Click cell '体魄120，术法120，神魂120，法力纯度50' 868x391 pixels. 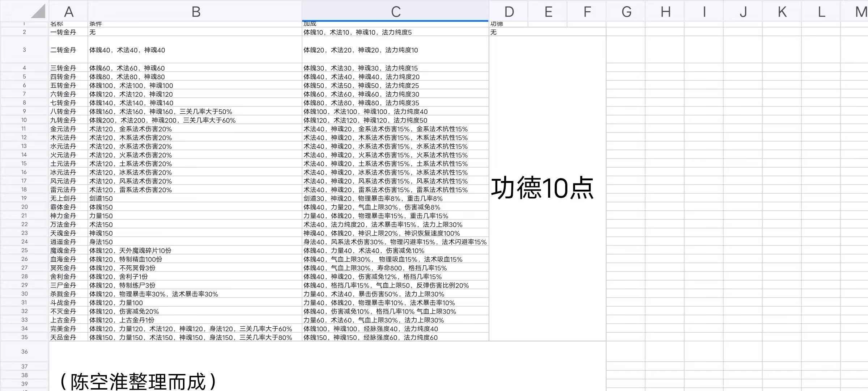point(395,120)
